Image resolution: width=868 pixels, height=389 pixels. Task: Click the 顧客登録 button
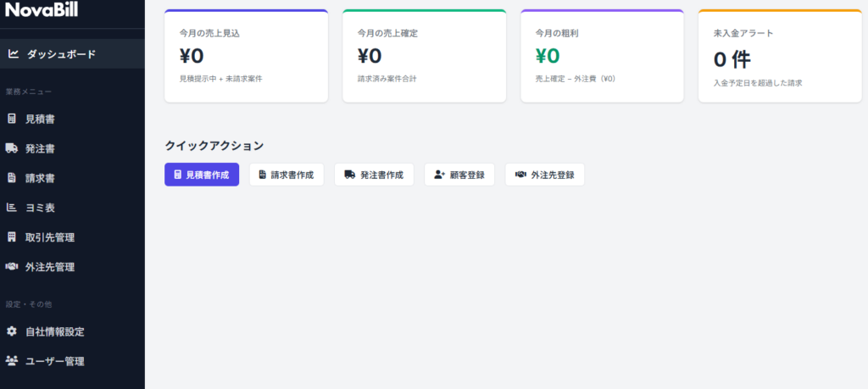click(x=459, y=175)
